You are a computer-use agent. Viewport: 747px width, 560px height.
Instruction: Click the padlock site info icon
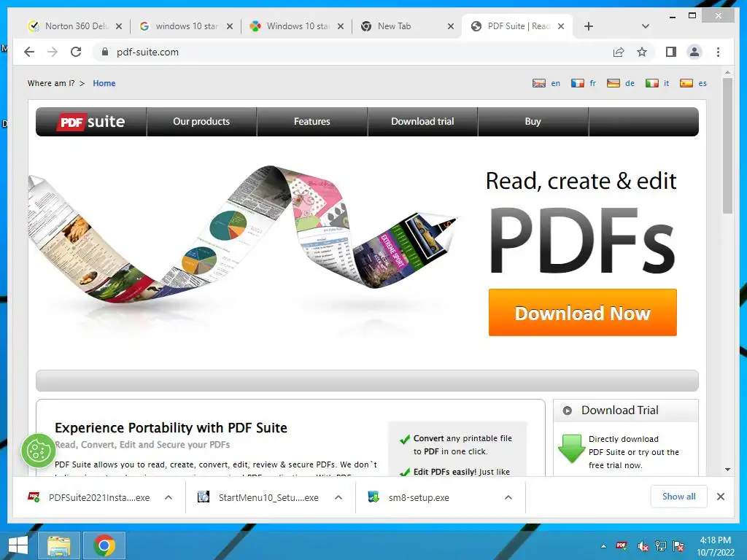tap(105, 52)
